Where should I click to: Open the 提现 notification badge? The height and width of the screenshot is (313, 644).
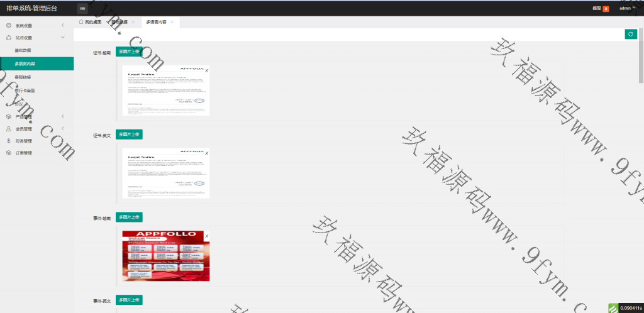(x=600, y=8)
